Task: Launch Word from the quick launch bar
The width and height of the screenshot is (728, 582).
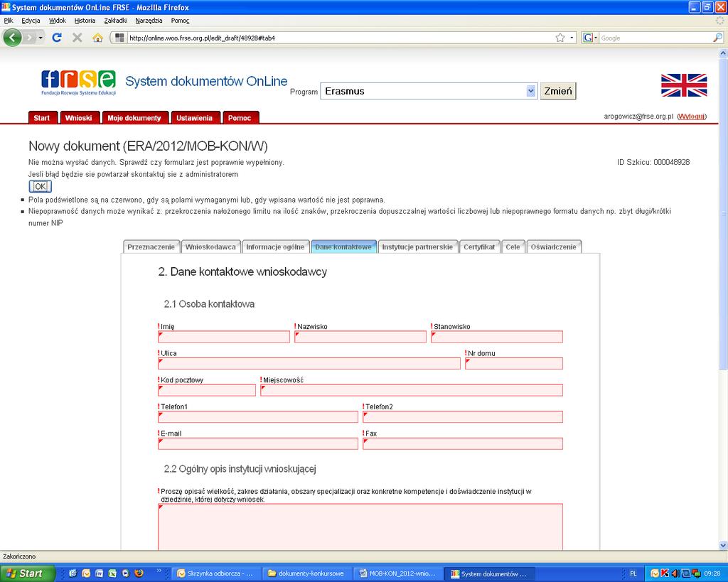Action: click(x=99, y=573)
